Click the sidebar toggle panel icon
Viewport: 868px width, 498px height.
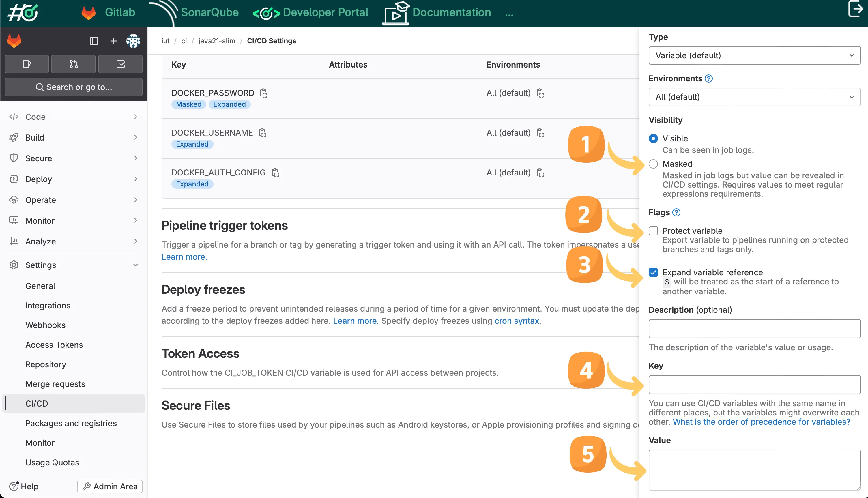94,41
